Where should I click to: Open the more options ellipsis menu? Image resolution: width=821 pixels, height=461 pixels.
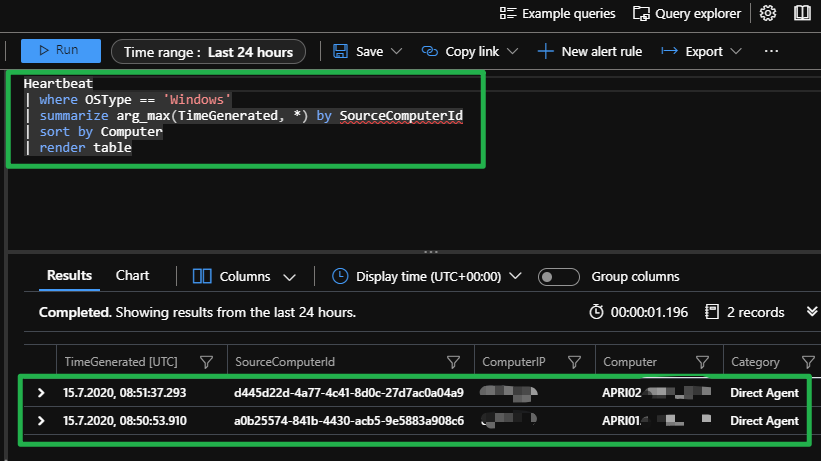tap(771, 51)
